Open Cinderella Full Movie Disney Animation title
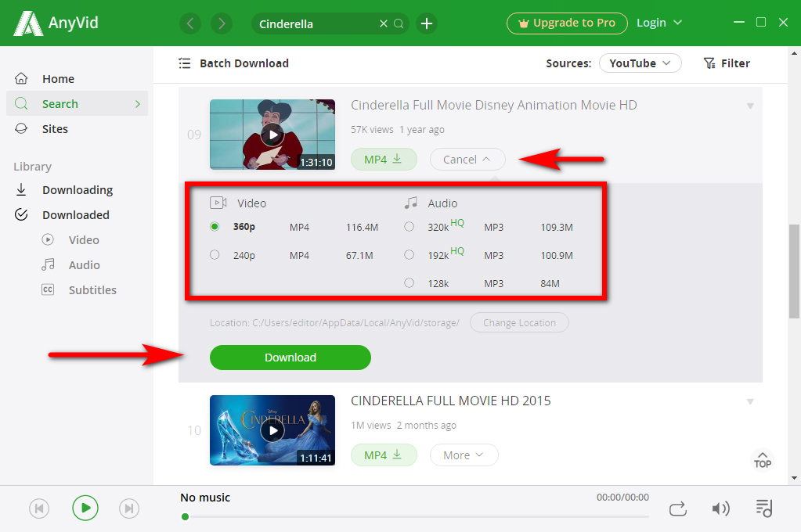The image size is (801, 532). (493, 105)
